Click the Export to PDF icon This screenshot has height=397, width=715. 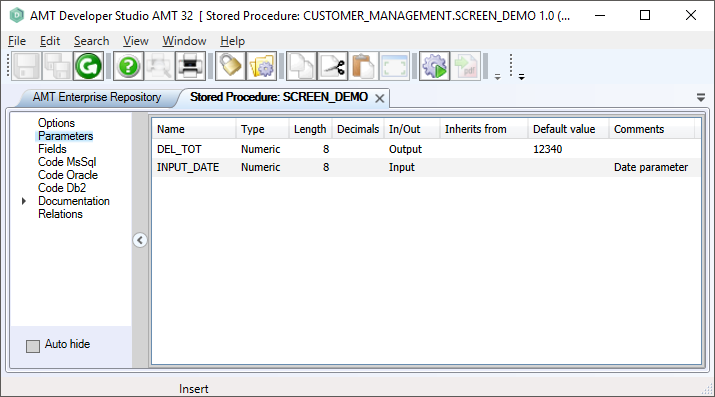coord(466,67)
